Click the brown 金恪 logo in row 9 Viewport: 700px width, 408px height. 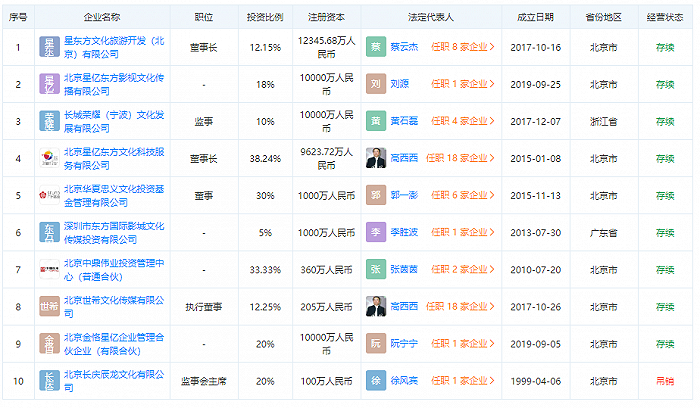tap(50, 343)
